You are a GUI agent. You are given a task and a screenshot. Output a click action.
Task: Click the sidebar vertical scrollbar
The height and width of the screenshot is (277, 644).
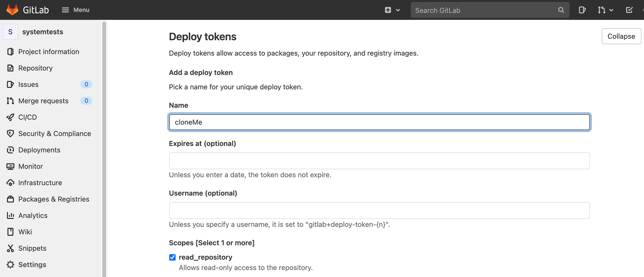pos(104,148)
